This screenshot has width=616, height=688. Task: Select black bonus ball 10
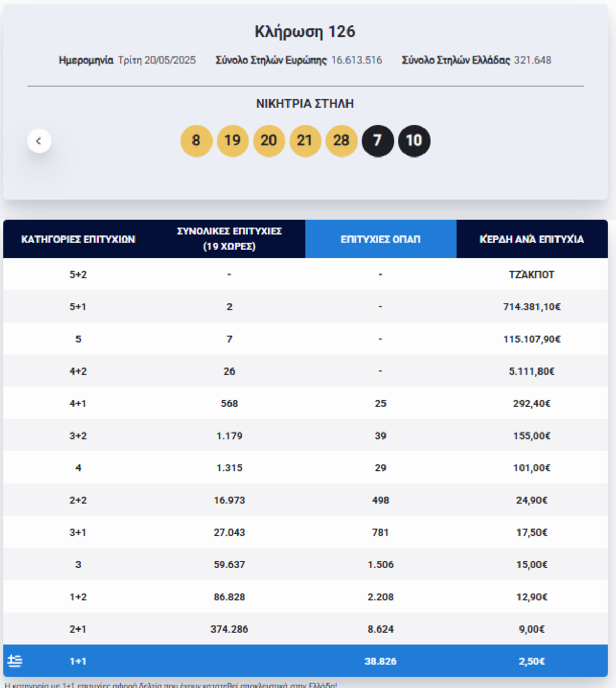point(414,141)
